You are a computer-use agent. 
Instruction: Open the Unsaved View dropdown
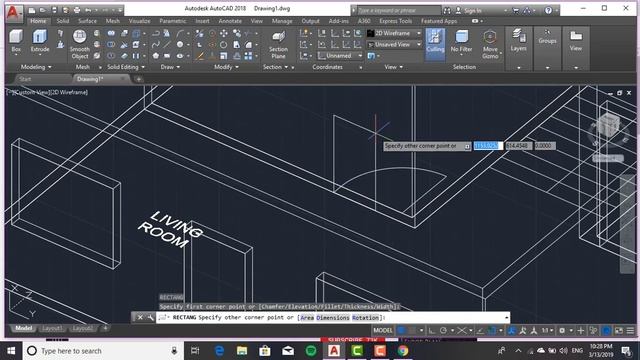point(394,44)
